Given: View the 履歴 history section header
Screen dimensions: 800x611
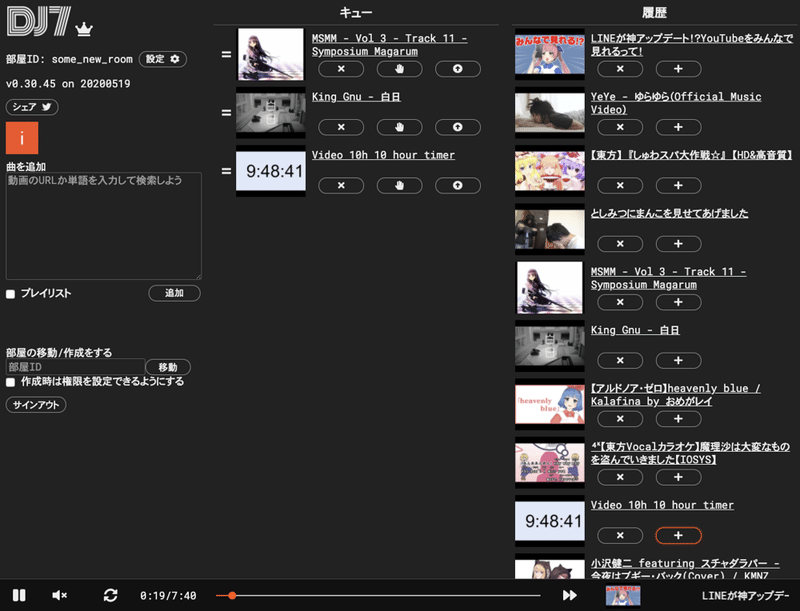Looking at the screenshot, I should tap(657, 13).
